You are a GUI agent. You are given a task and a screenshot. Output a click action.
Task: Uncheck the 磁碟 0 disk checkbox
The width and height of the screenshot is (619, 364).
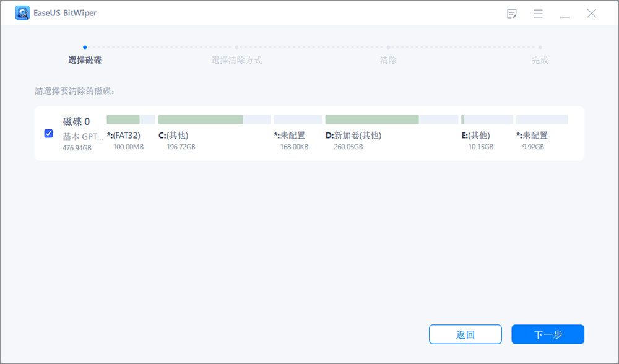coord(48,134)
